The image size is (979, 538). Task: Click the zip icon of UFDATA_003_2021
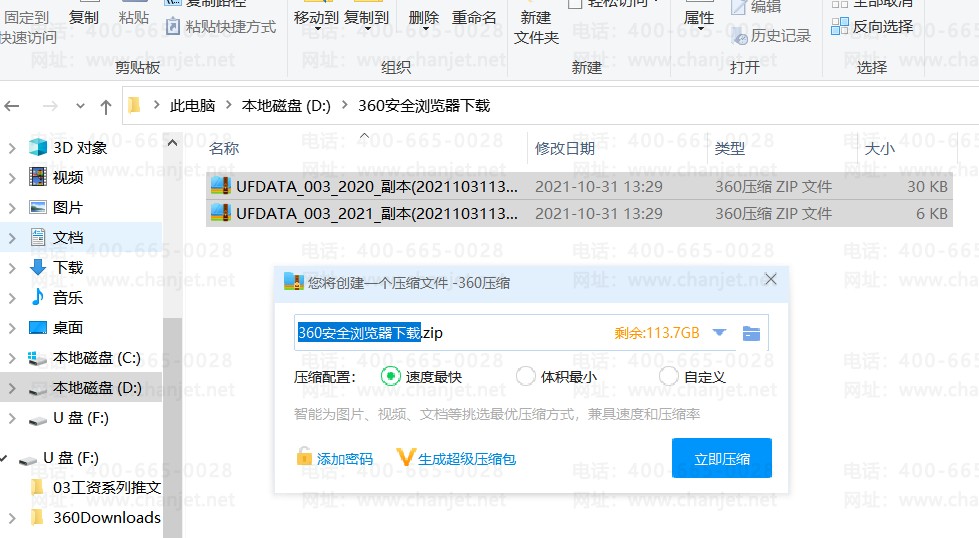[220, 213]
